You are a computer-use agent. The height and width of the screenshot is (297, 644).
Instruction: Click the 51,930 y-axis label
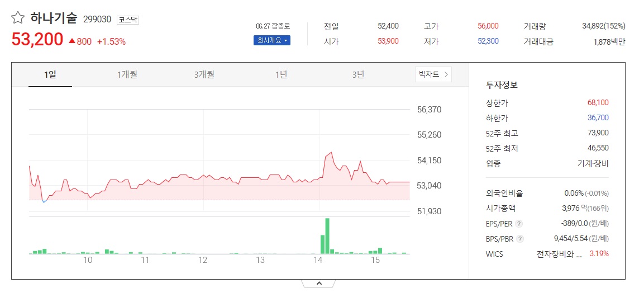pos(429,211)
